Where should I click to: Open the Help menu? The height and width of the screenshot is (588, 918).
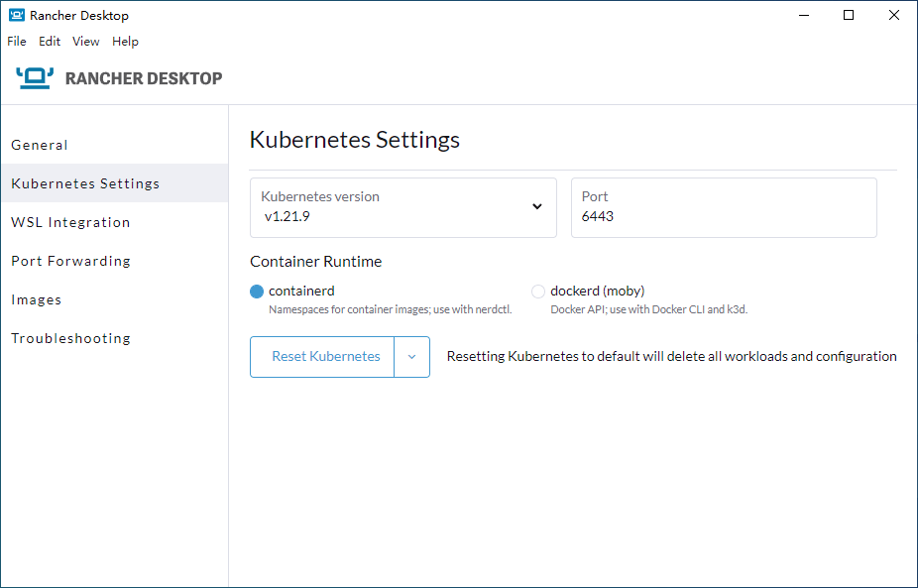click(125, 41)
